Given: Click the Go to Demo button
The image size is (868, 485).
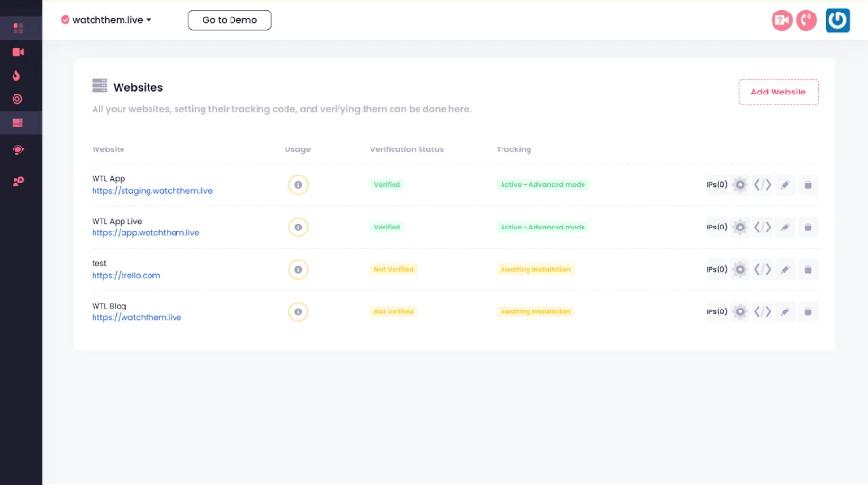Looking at the screenshot, I should tap(230, 20).
